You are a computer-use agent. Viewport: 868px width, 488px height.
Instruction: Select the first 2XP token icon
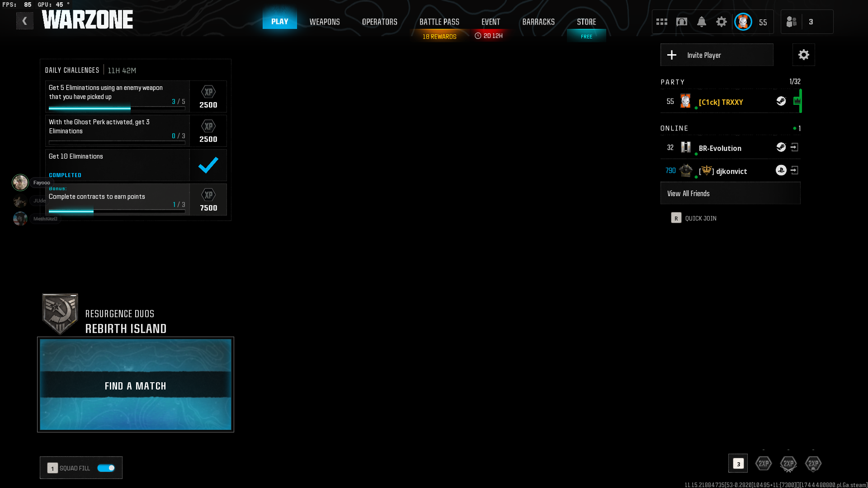pos(764,463)
